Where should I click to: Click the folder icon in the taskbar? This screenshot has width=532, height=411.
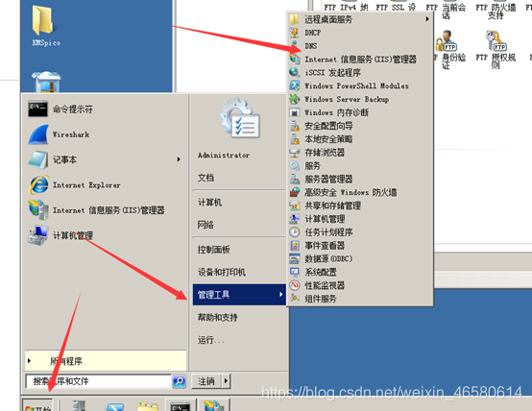148,406
